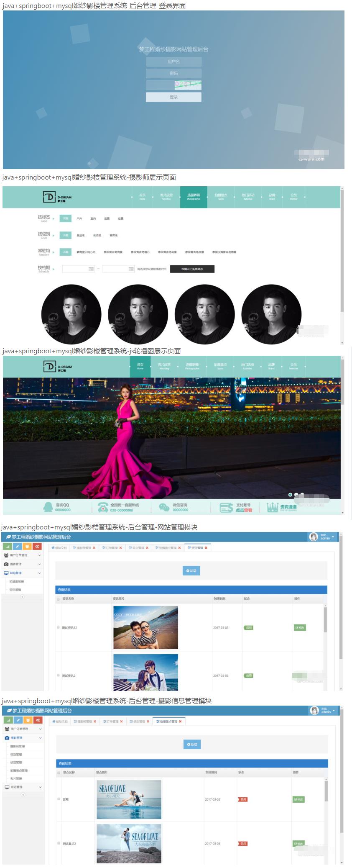Open the admin avatar menu in 网站管理 screenshot
This screenshot has height=868, width=352.
(x=322, y=537)
